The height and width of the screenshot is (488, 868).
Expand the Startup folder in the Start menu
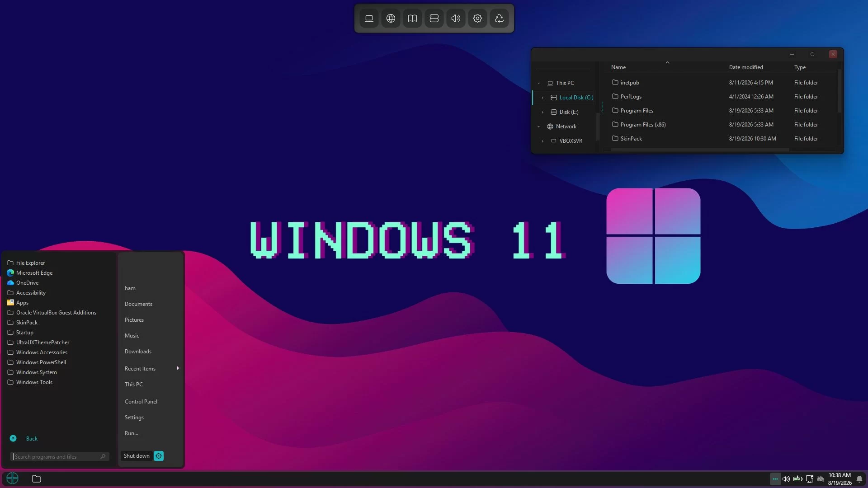pyautogui.click(x=25, y=333)
